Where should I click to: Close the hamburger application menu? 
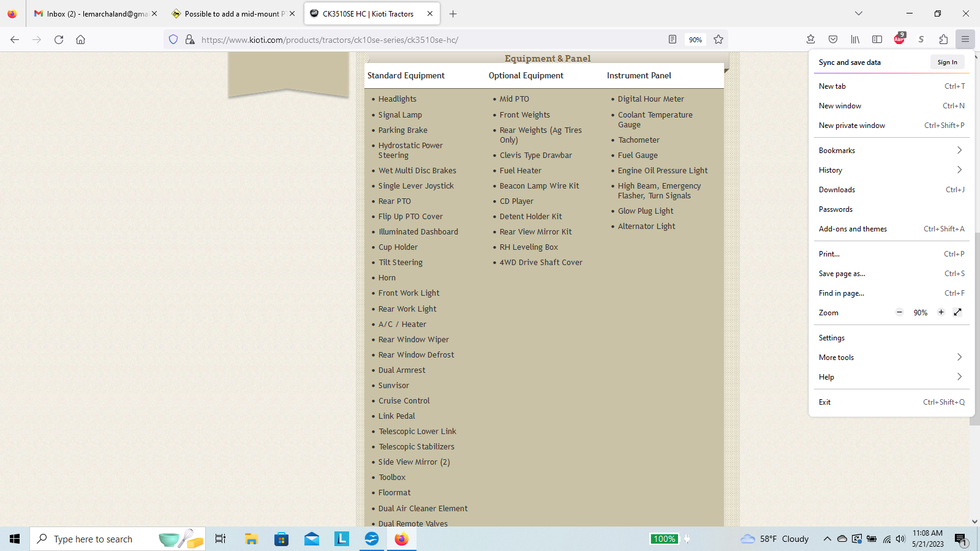tap(965, 40)
